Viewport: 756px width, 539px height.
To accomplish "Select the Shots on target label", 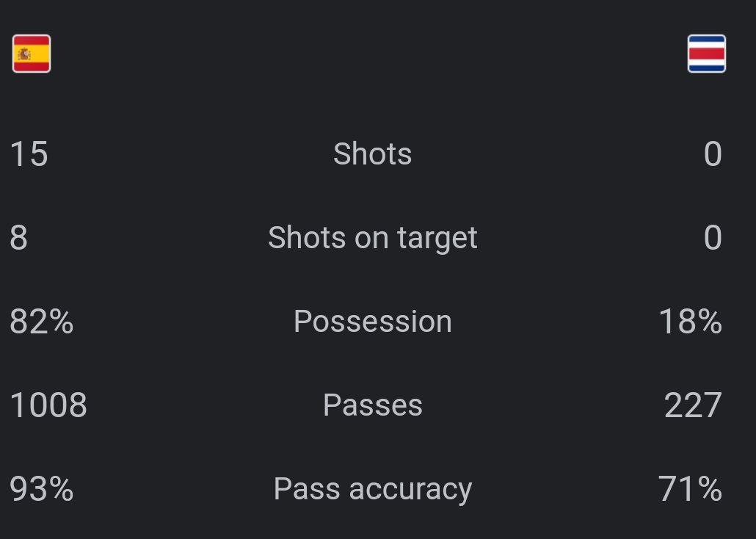I will tap(372, 238).
